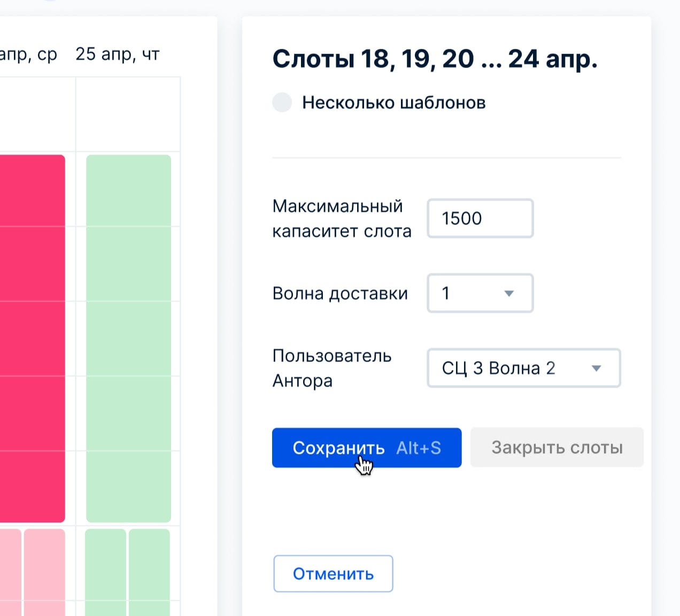Screen dimensions: 680x616
Task: Click the "25 апр, чт" column header
Action: click(118, 54)
